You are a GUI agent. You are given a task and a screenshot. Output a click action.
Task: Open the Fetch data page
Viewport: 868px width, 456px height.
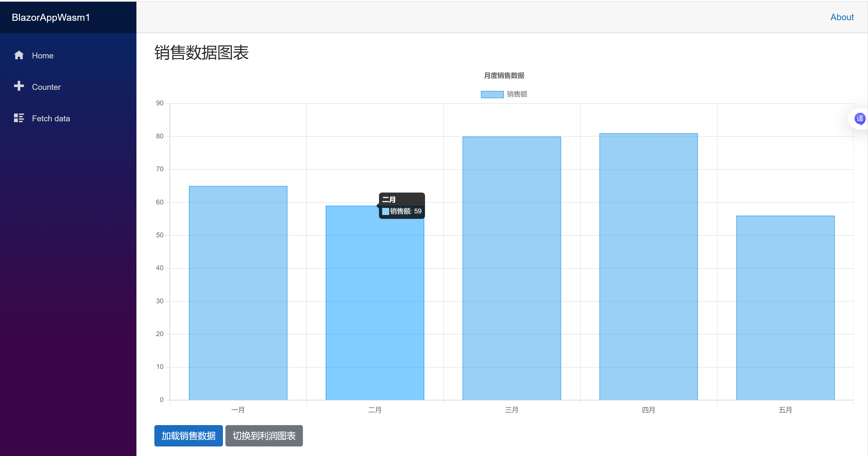point(51,119)
